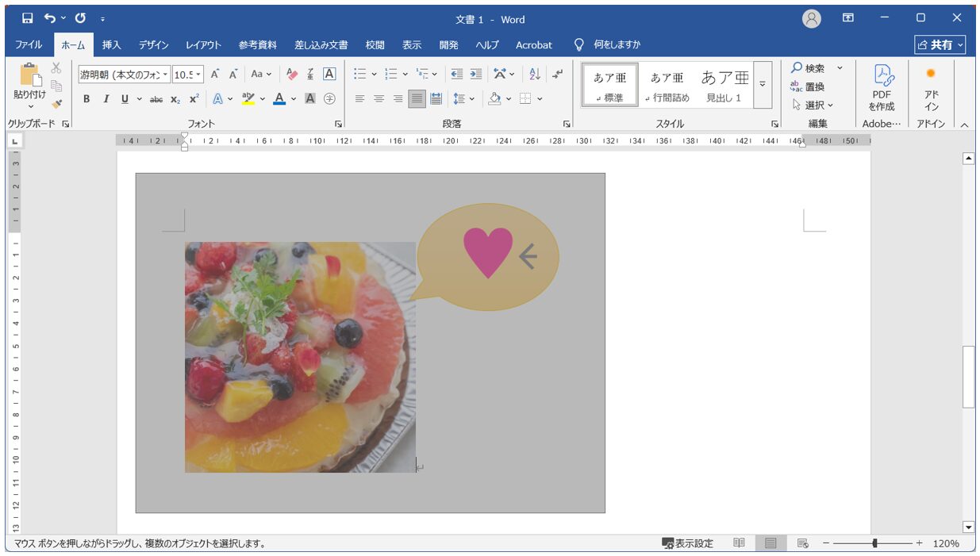Redo the last action
The height and width of the screenshot is (556, 980).
pos(80,18)
